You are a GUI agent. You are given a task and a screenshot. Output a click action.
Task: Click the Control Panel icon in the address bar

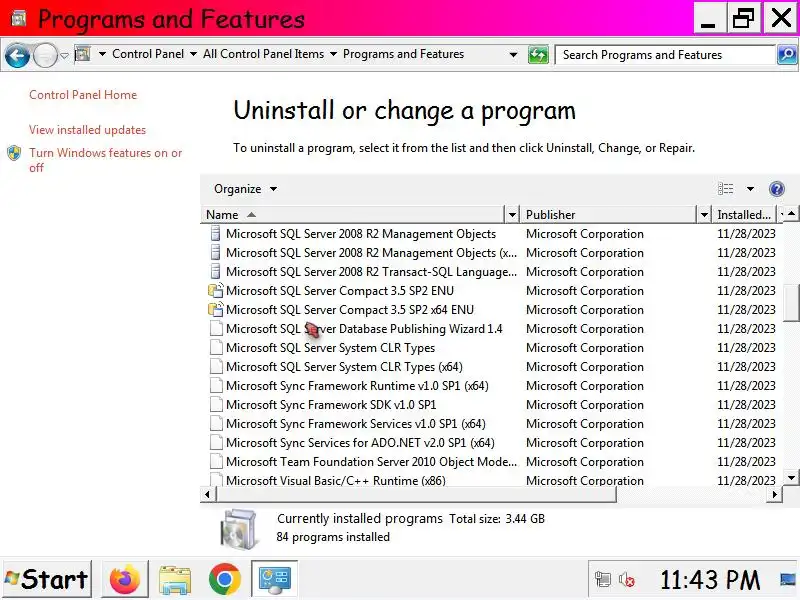pos(83,54)
